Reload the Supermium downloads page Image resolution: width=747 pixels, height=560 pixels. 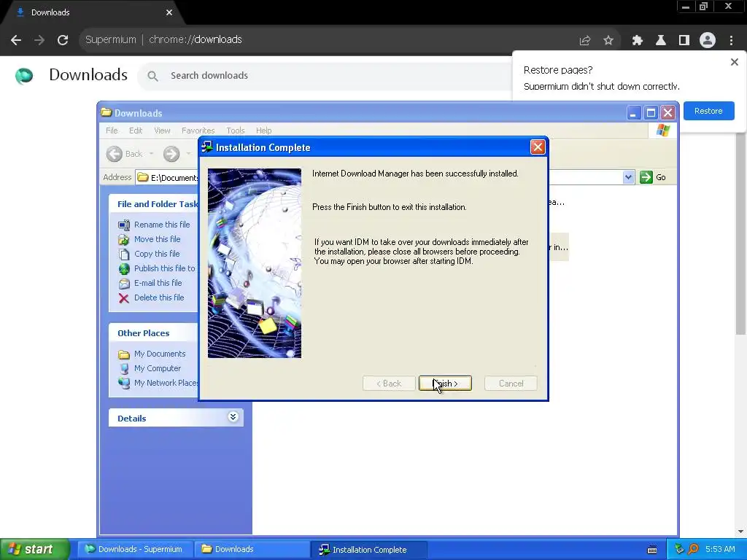[63, 40]
